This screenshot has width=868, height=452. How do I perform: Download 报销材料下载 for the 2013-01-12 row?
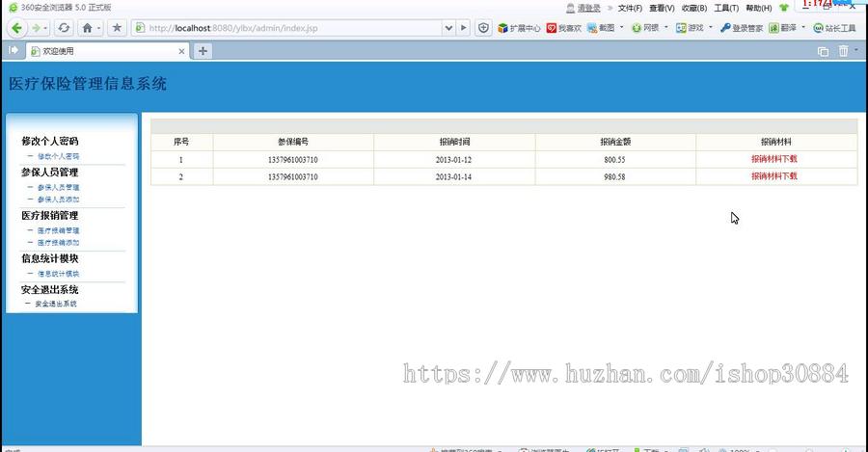click(773, 159)
